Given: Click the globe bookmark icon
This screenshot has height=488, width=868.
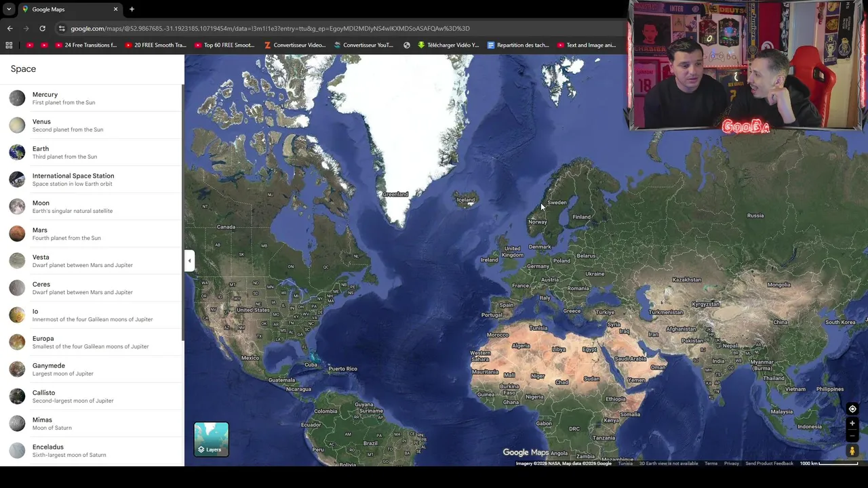Looking at the screenshot, I should point(407,45).
